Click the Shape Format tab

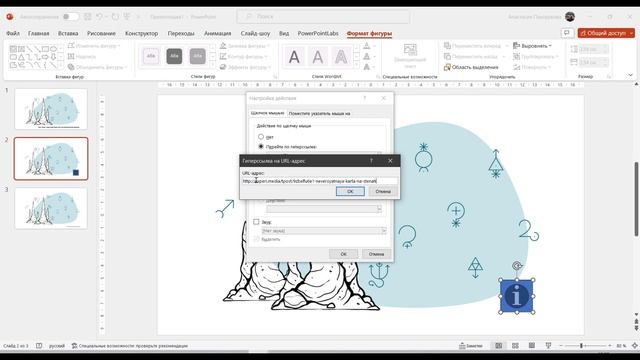369,33
